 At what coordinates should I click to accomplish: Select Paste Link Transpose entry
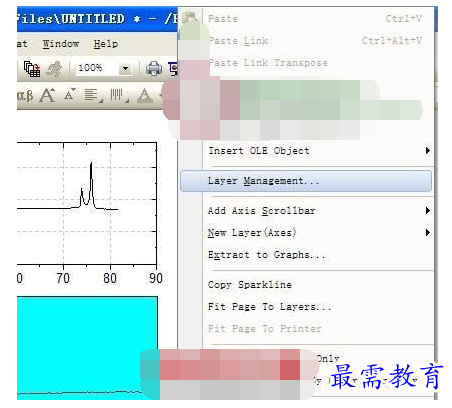pos(306,63)
